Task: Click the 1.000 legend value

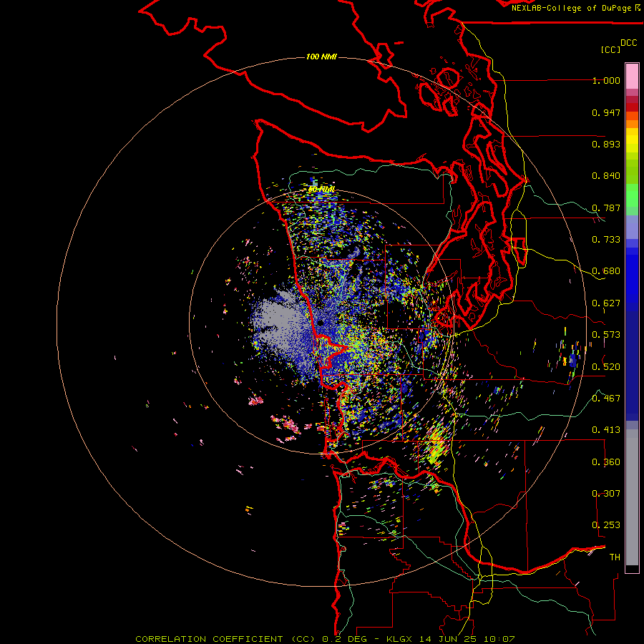Action: tap(606, 80)
